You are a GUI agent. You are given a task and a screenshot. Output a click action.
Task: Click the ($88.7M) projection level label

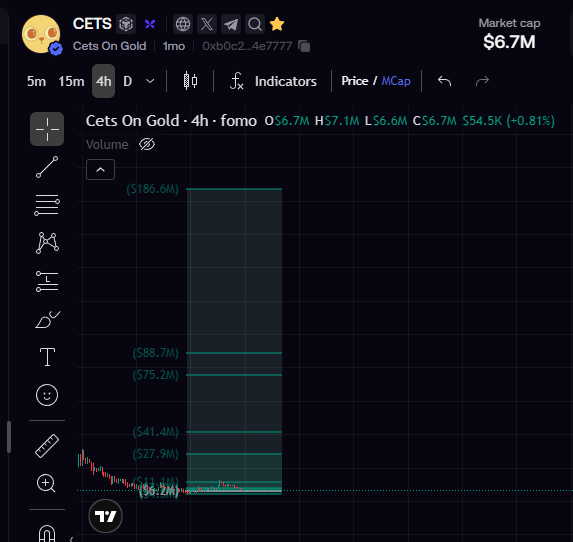(156, 353)
